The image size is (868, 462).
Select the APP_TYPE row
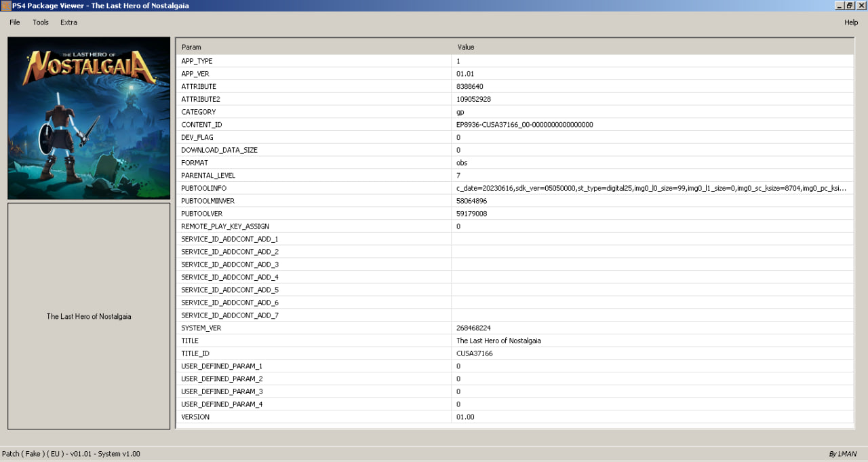click(515, 61)
